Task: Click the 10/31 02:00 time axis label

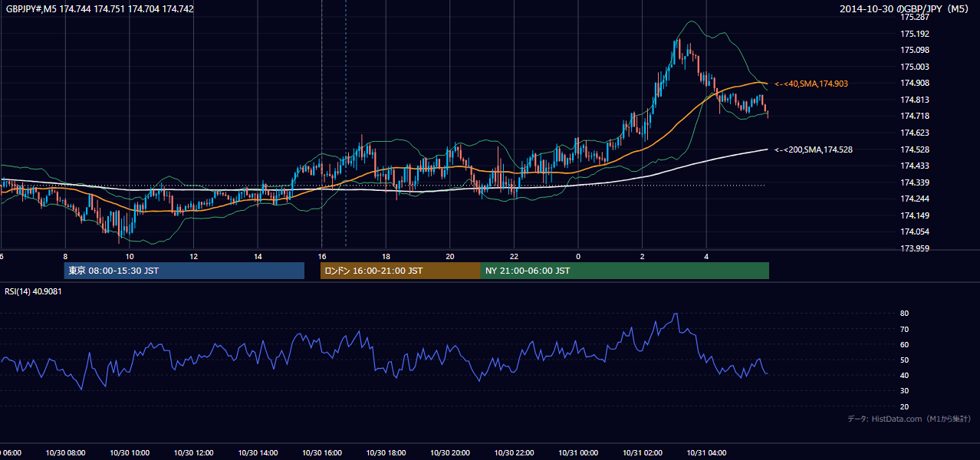Action: click(x=642, y=453)
